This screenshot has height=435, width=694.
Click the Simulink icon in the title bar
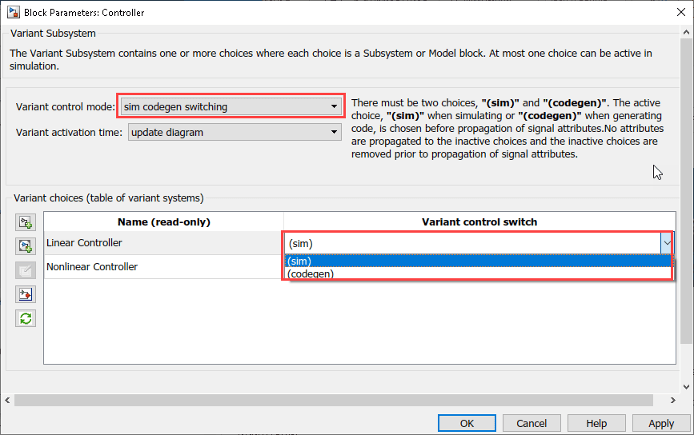(x=13, y=12)
